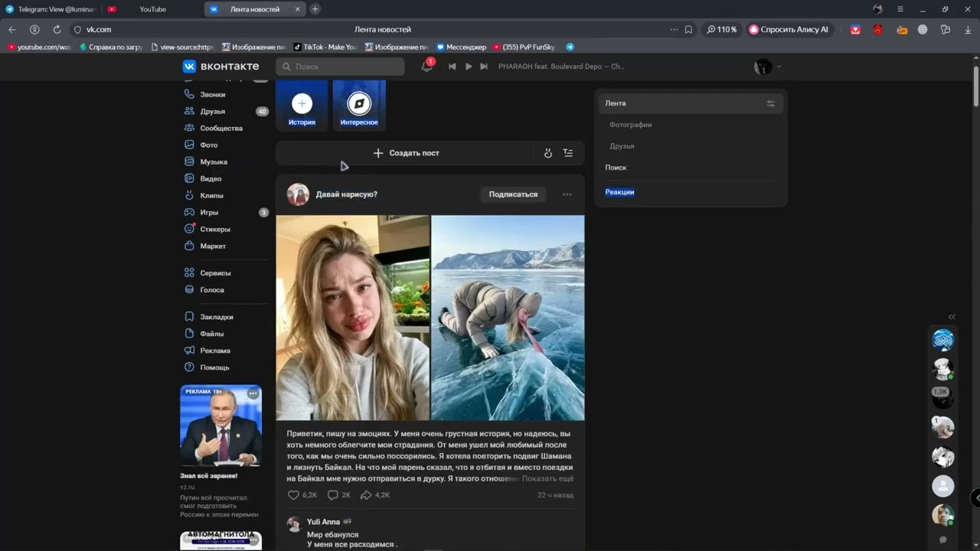The image size is (980, 551).
Task: Open the Звонки section icon in the sidebar
Action: (x=189, y=94)
